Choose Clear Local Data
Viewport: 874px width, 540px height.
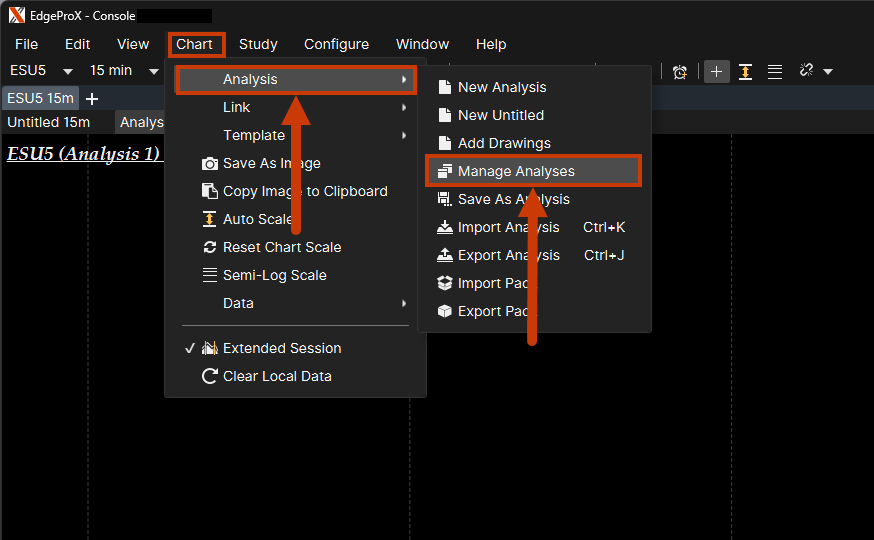pyautogui.click(x=277, y=376)
